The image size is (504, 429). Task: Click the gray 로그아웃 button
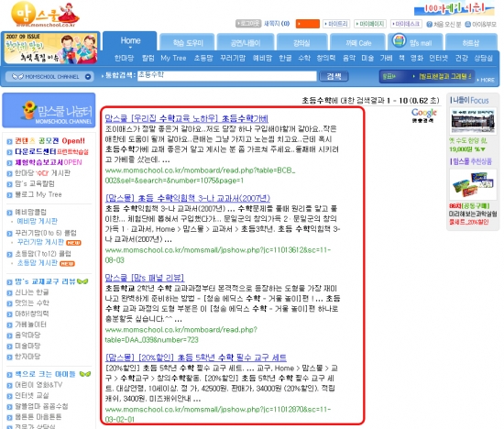click(248, 24)
